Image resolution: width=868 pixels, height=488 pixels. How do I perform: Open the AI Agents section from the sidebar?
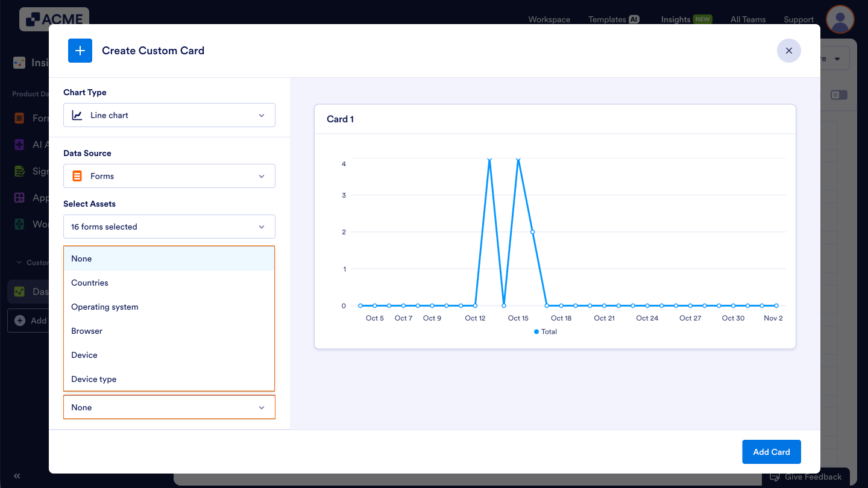click(18, 145)
